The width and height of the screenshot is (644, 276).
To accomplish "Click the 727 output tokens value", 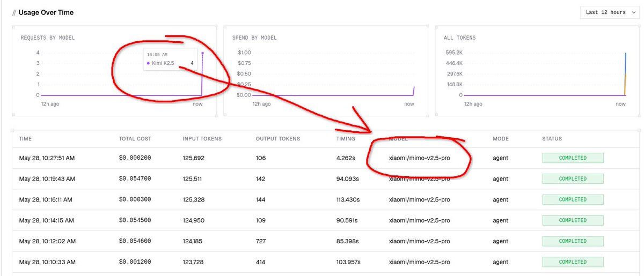I will tap(261, 241).
